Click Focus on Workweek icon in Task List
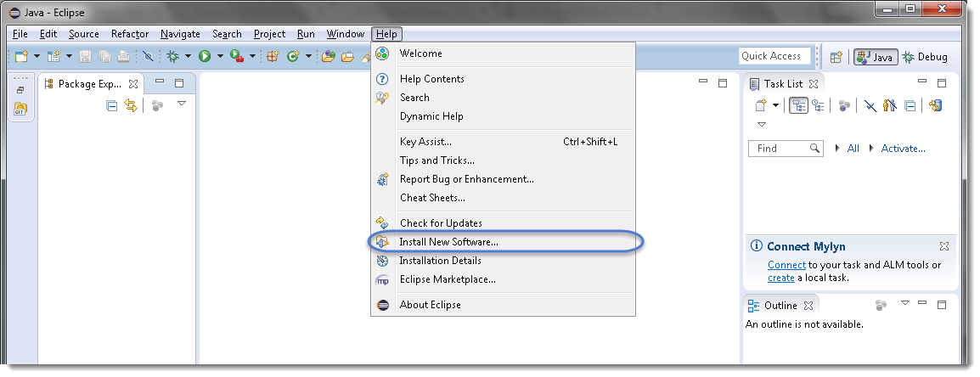 pos(844,105)
